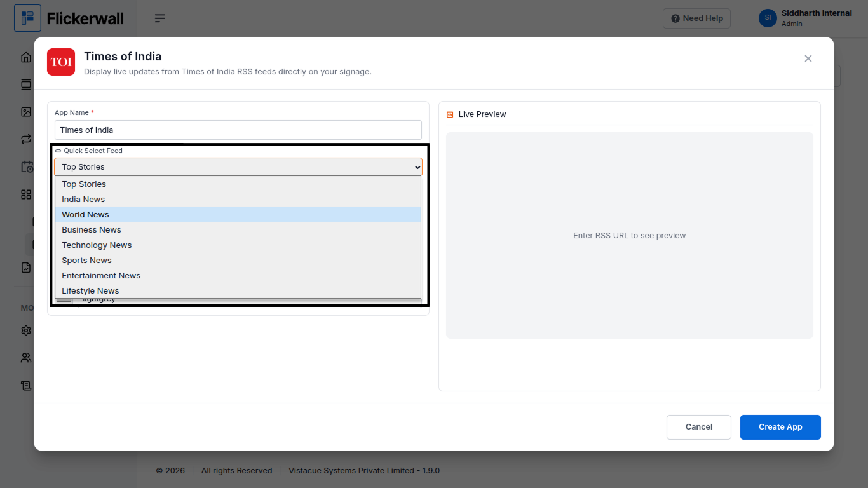Click the RSS feeds description text

[x=227, y=72]
